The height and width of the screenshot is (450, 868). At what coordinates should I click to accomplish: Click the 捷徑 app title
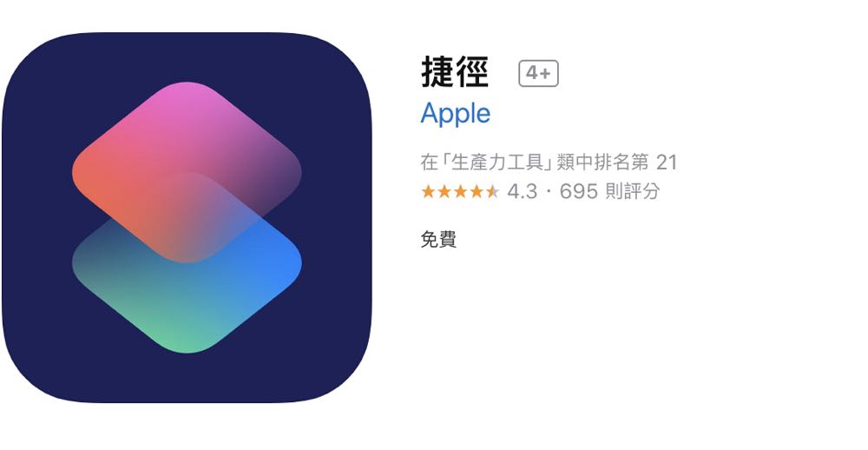point(455,72)
